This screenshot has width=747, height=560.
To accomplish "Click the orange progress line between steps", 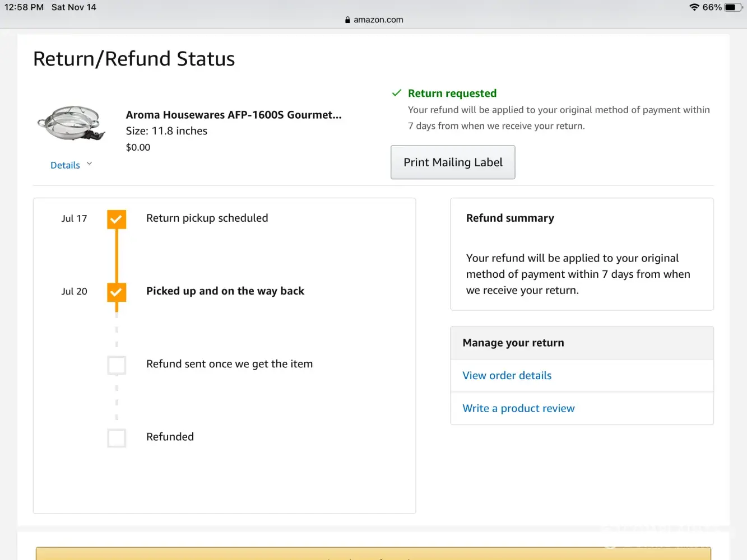I will coord(117,255).
